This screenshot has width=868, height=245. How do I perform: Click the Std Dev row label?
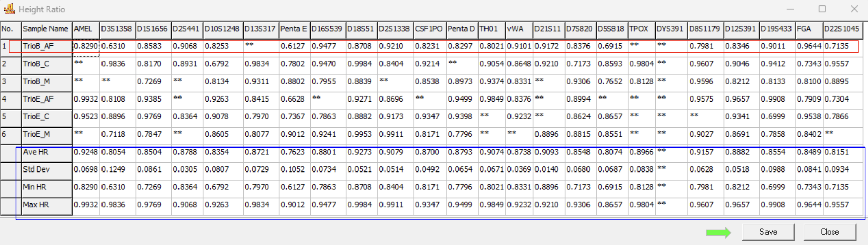coord(46,169)
